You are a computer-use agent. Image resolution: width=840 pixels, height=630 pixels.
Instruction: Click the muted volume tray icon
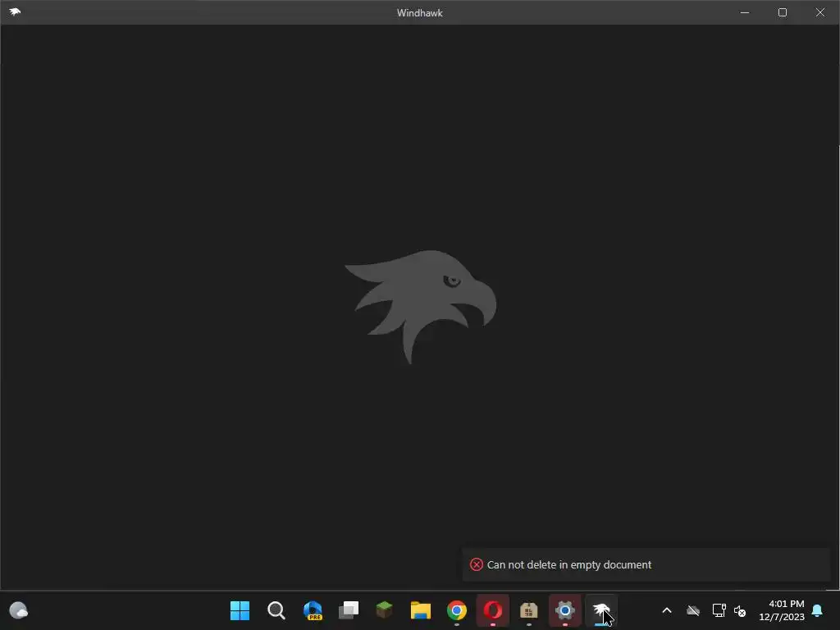740,610
